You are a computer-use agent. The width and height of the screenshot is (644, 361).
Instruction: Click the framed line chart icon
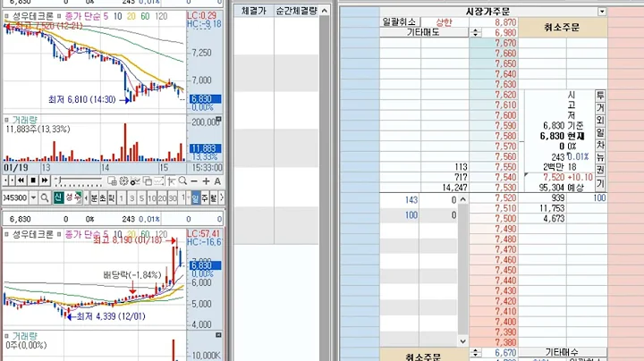[159, 180]
